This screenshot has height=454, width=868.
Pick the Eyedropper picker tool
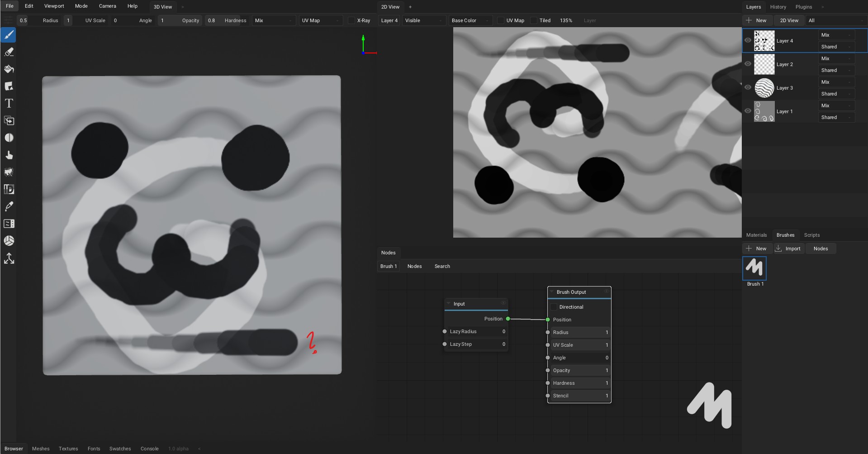(9, 206)
